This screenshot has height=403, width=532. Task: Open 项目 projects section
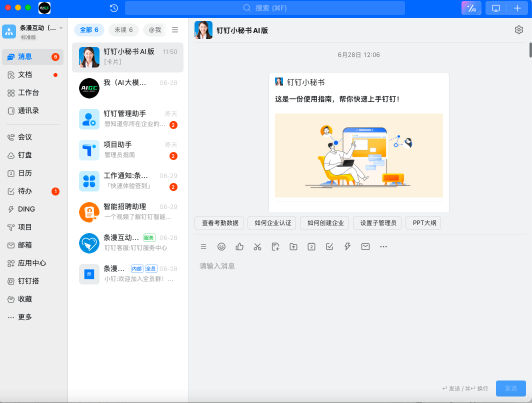[32, 227]
